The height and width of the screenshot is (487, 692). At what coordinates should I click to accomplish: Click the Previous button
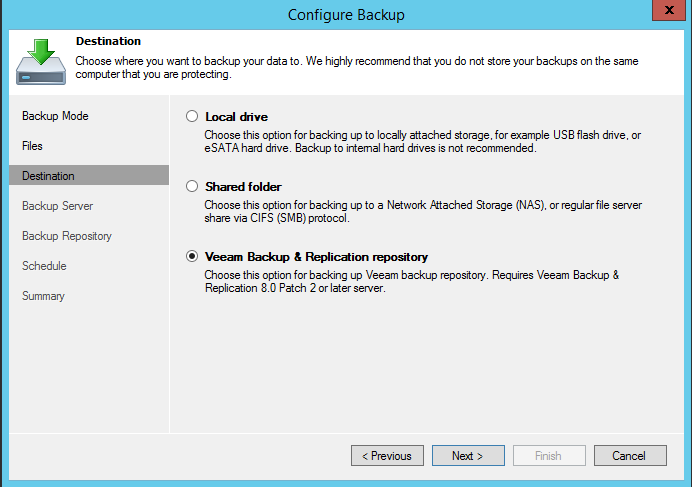click(387, 455)
